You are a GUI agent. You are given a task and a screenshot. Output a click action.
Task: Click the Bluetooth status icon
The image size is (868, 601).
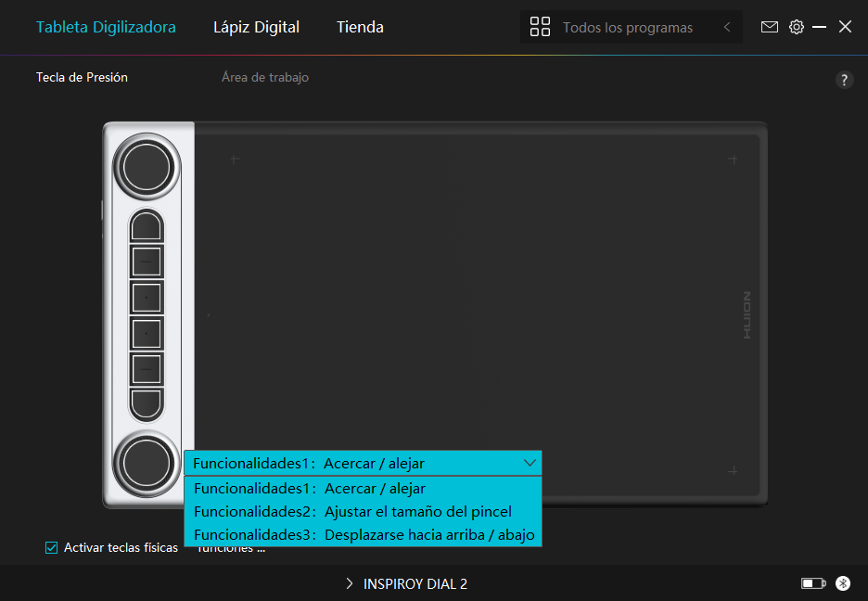[x=843, y=583]
